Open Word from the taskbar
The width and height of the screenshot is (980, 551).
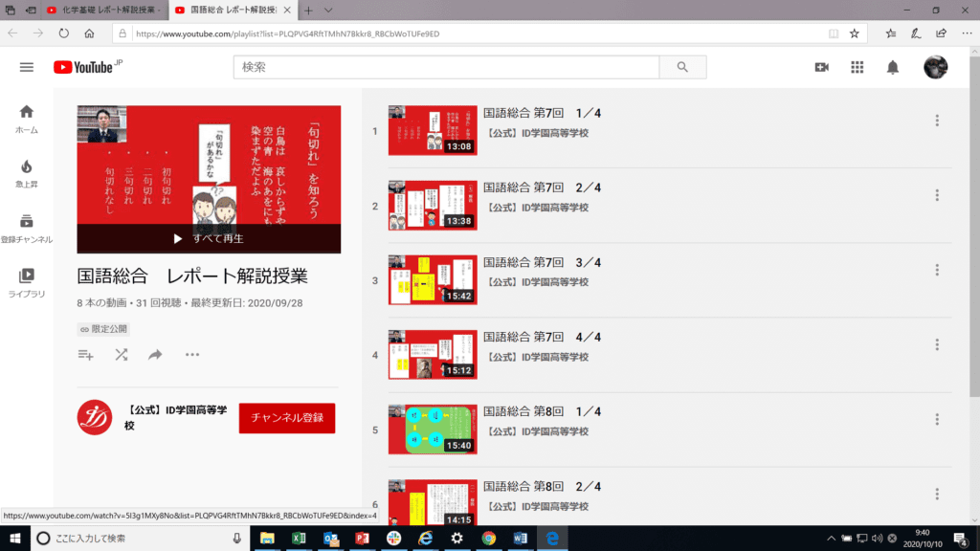520,538
